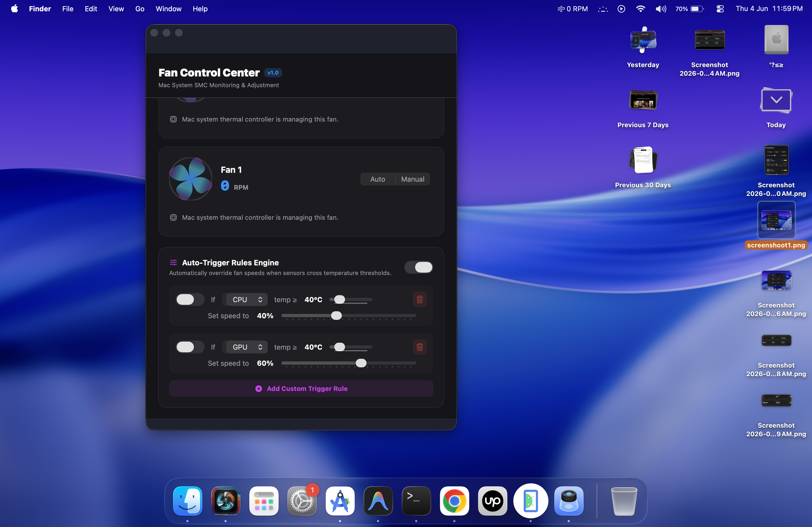
Task: Click the Wi-Fi status icon in menu bar
Action: (x=640, y=9)
